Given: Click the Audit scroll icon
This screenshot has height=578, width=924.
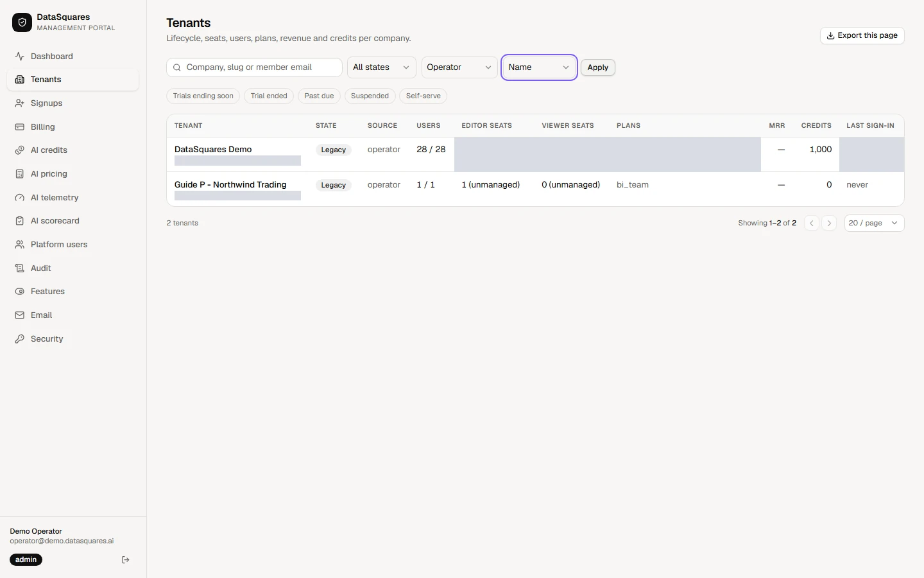Looking at the screenshot, I should point(20,268).
